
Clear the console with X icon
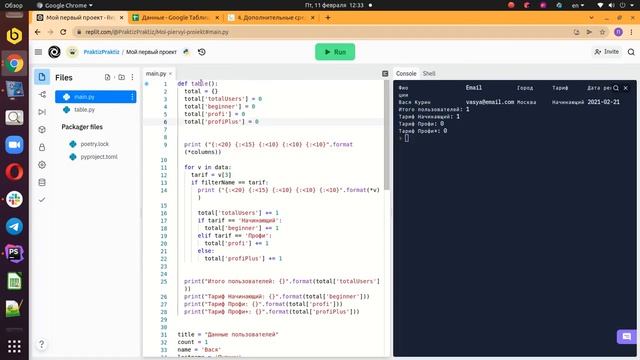[625, 88]
